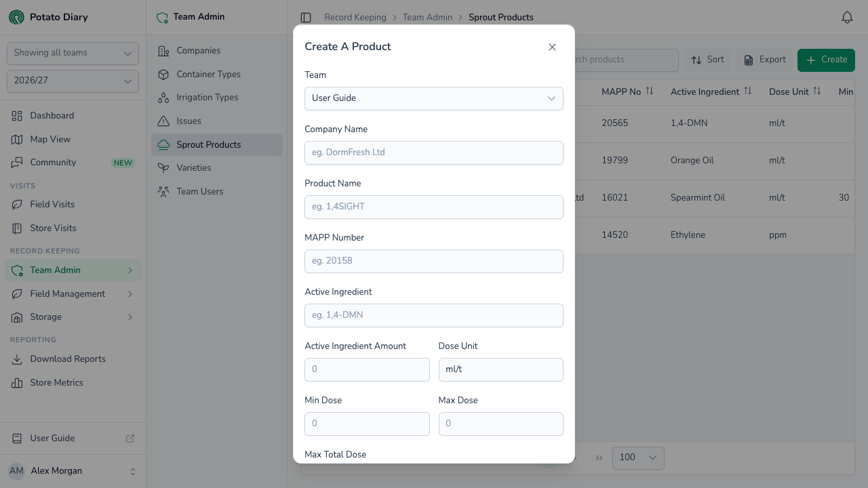Viewport: 868px width, 488px height.
Task: Click the Container Types box icon
Action: pyautogui.click(x=163, y=75)
